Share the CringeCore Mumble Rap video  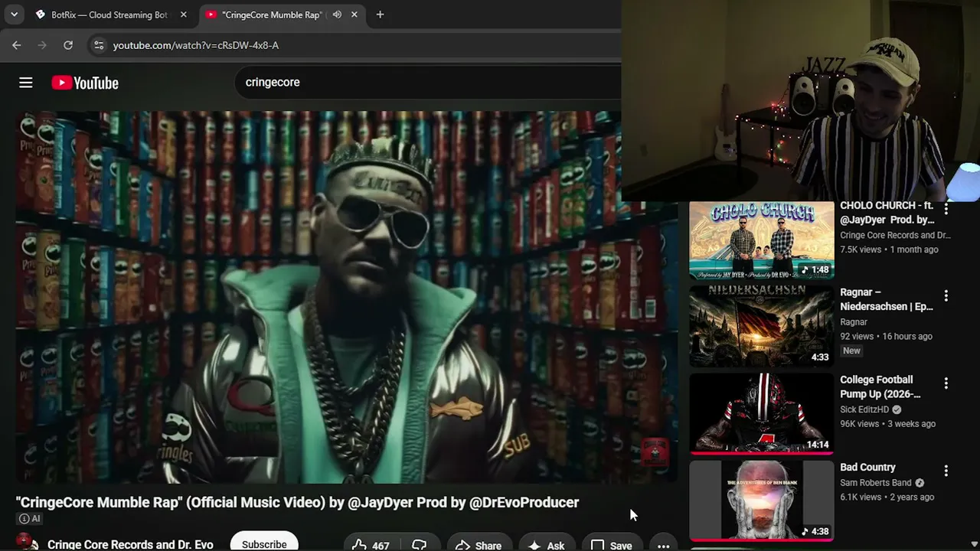coord(479,545)
